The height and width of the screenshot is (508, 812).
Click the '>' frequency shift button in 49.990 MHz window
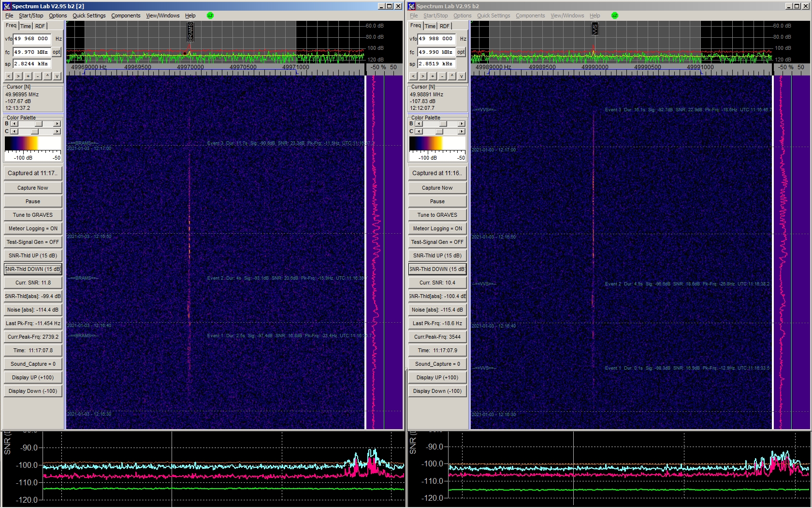[423, 76]
